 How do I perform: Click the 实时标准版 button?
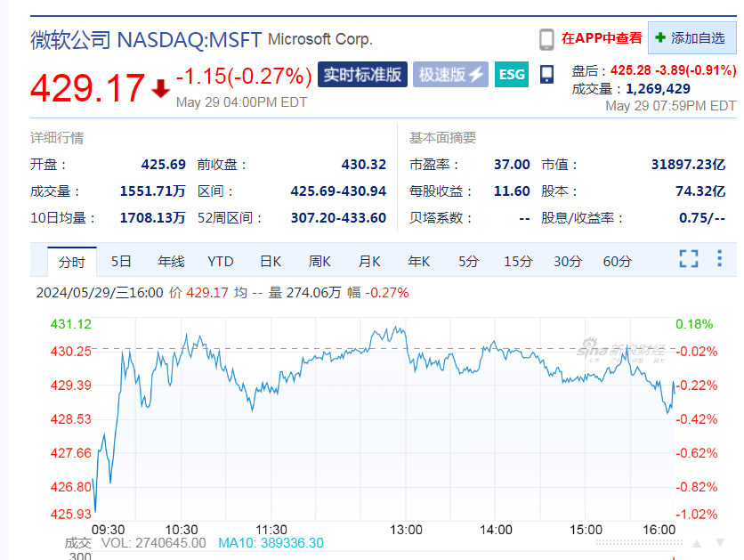pyautogui.click(x=362, y=75)
